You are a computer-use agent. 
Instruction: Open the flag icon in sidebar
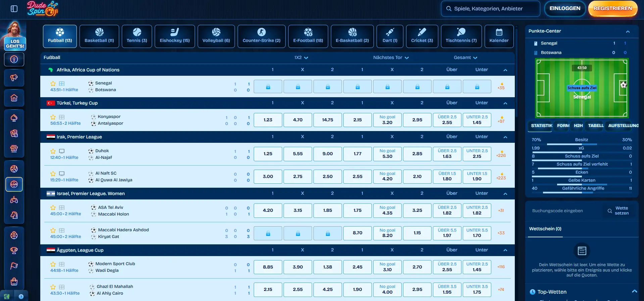click(14, 266)
